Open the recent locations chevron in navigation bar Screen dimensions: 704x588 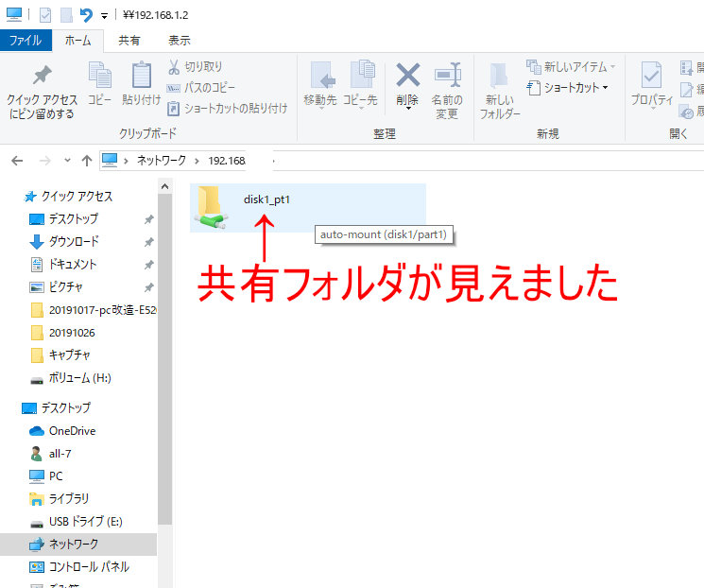coord(67,161)
